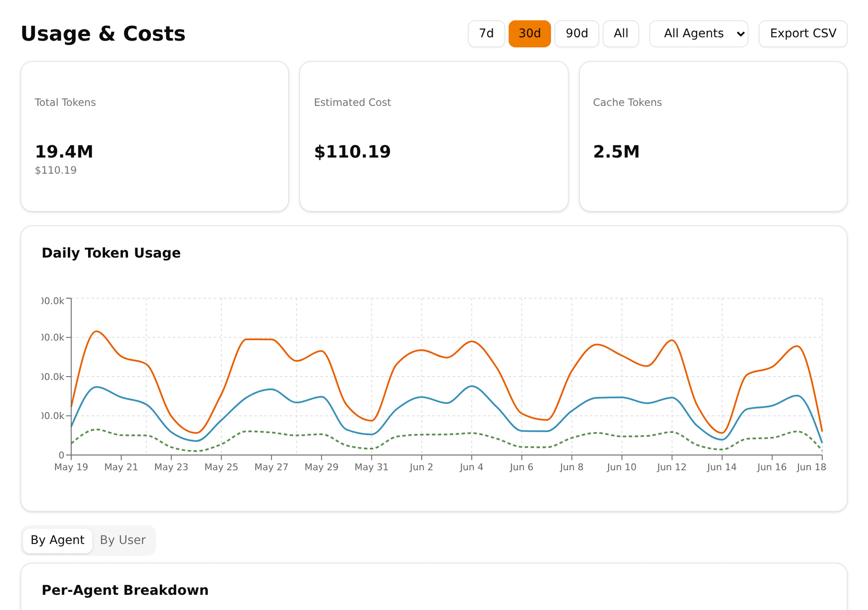Click the Jun 18 axis label
This screenshot has width=868, height=610.
pyautogui.click(x=811, y=467)
